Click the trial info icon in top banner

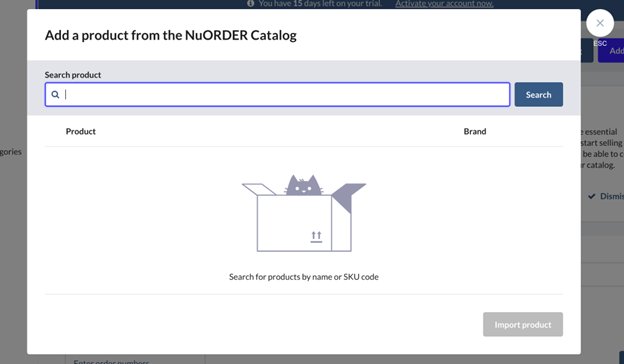[250, 4]
